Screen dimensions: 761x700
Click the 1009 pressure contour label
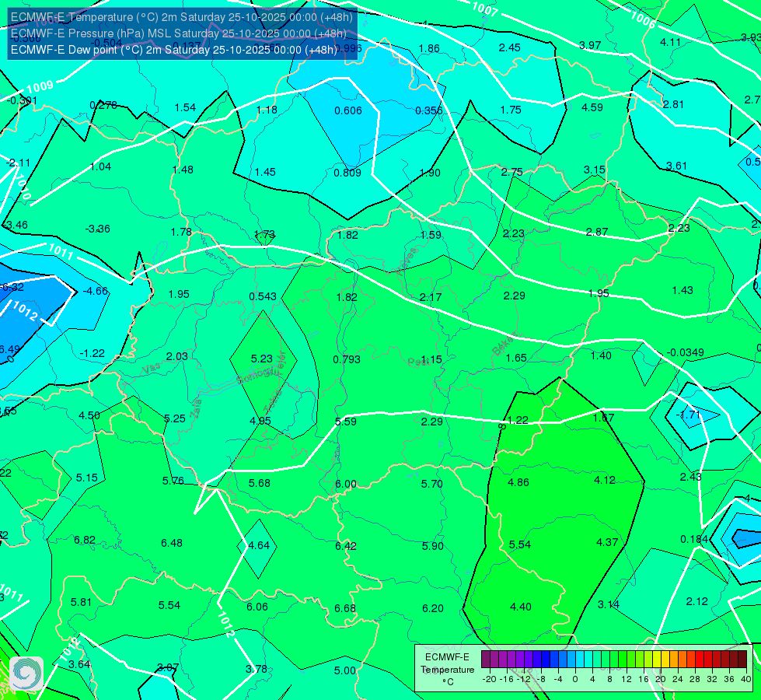(40, 87)
